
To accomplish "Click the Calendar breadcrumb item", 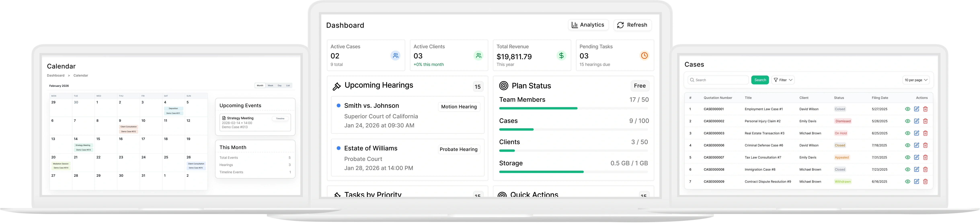I will pyautogui.click(x=81, y=75).
